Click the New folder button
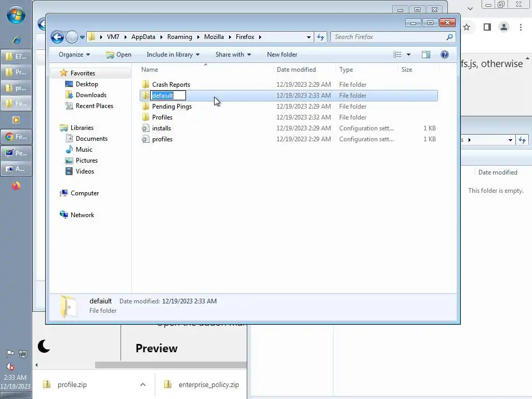Image resolution: width=532 pixels, height=399 pixels. (282, 55)
